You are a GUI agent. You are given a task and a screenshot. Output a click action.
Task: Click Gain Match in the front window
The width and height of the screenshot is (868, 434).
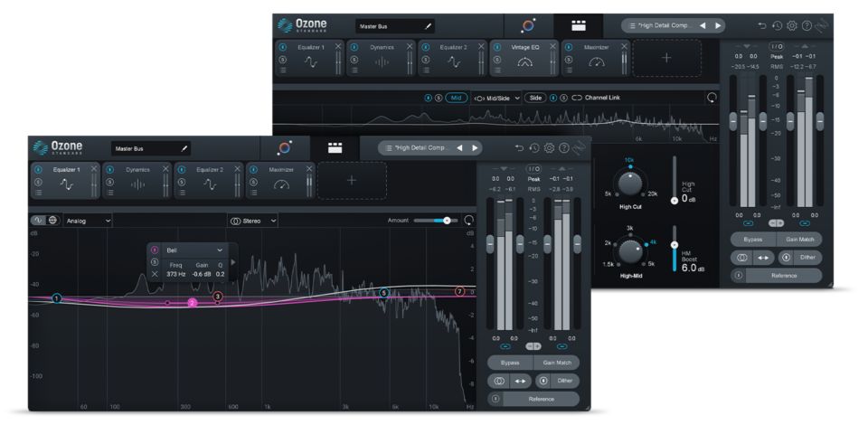coord(557,363)
